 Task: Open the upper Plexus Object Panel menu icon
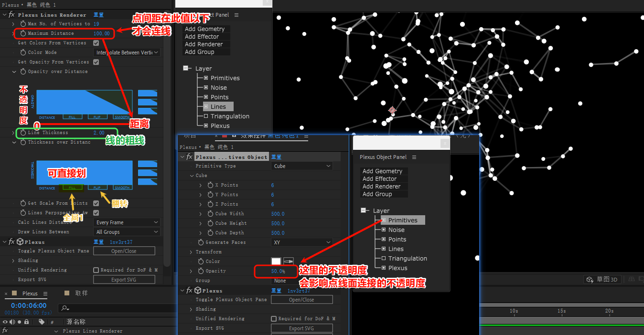236,15
